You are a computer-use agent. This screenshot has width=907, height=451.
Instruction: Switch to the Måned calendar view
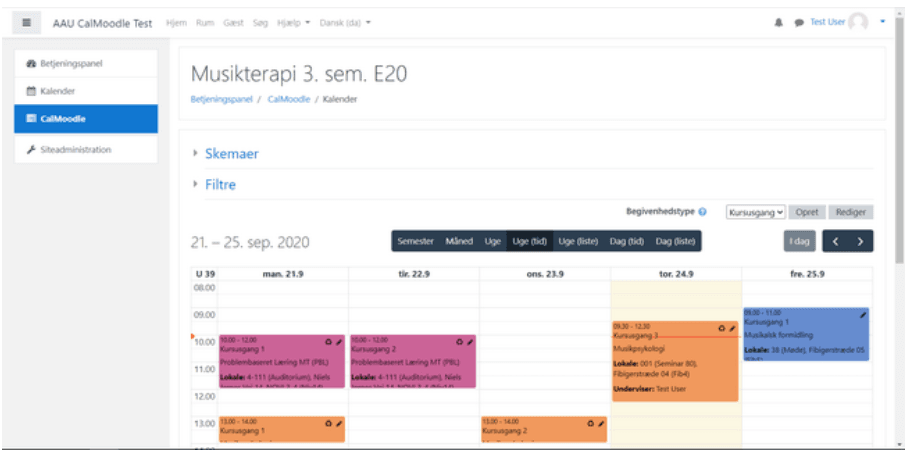point(459,241)
